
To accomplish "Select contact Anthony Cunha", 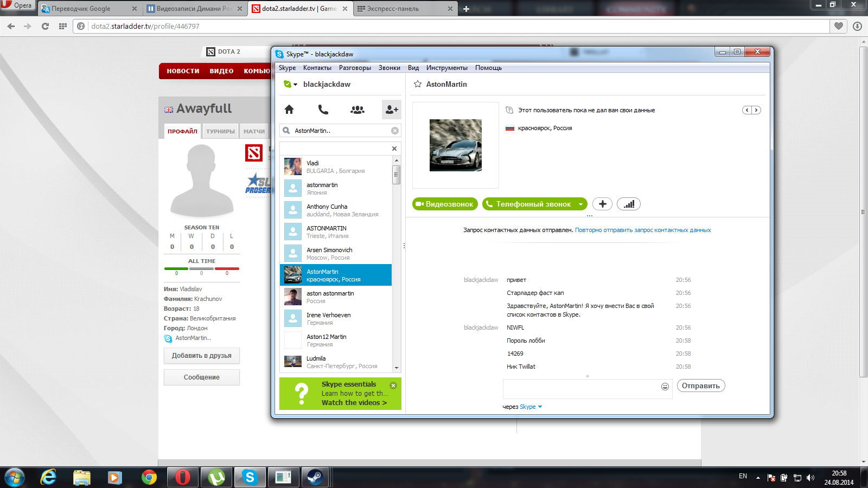I will [336, 210].
